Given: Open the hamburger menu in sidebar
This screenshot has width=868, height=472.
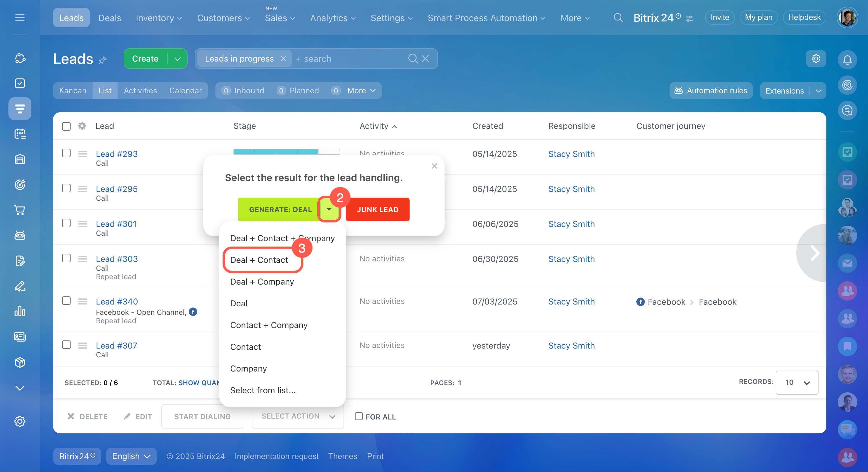Looking at the screenshot, I should pos(20,18).
